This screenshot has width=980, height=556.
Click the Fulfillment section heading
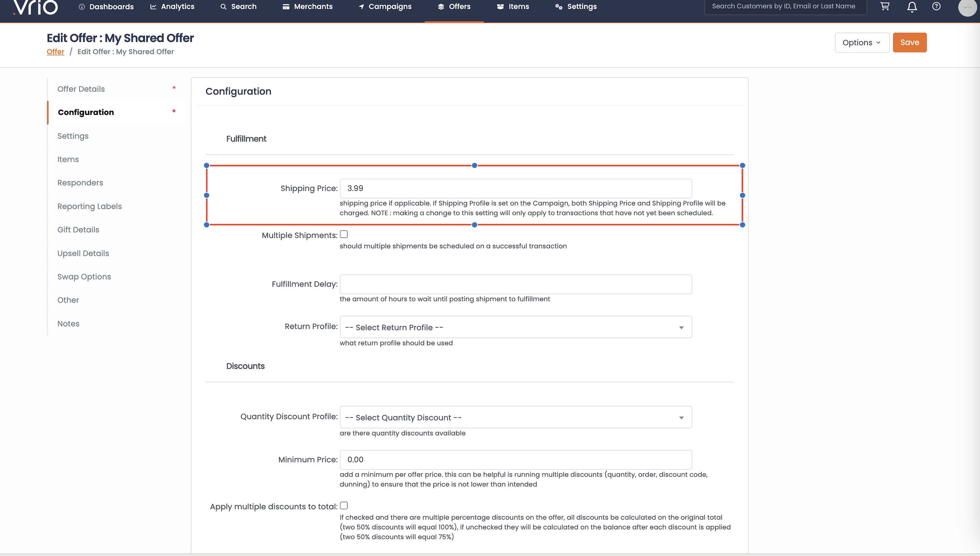(246, 139)
